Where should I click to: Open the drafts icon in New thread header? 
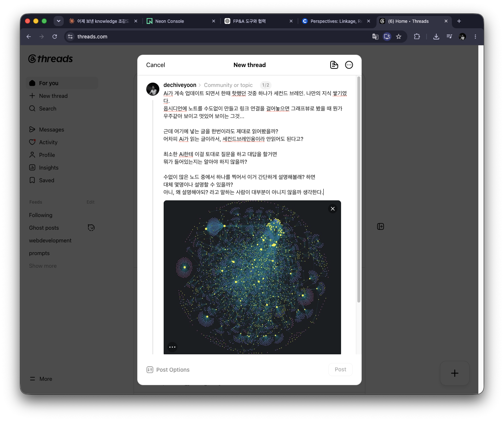334,65
